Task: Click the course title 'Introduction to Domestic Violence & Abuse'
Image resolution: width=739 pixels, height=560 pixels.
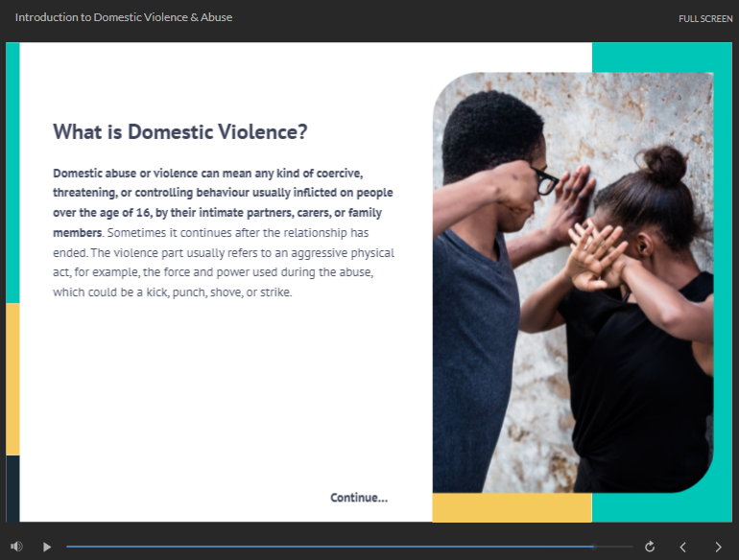Action: 124,17
